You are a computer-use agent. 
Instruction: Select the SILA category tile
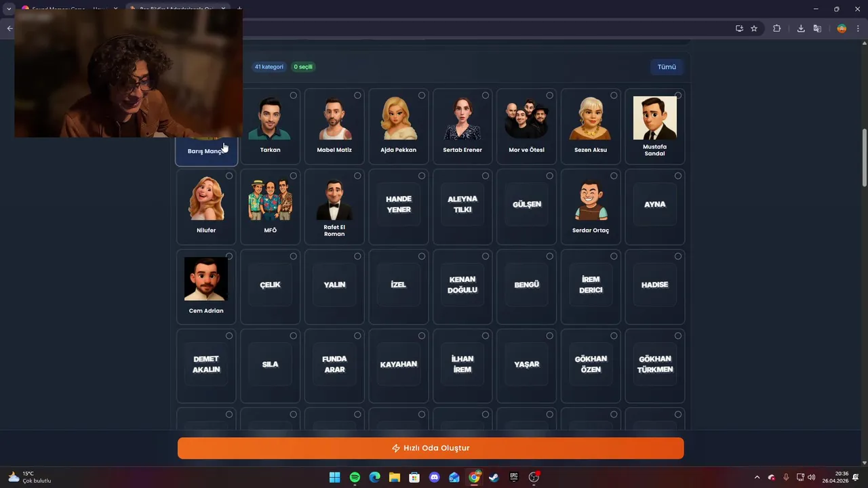click(x=270, y=366)
